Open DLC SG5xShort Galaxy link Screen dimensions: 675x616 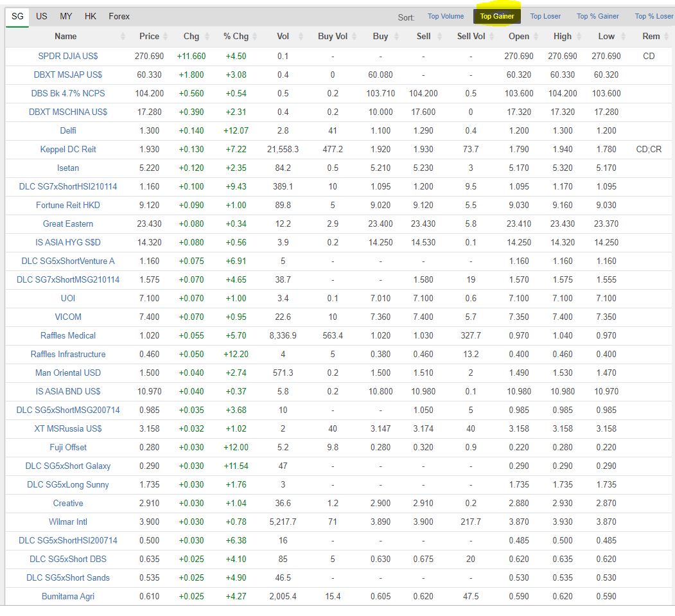[x=68, y=466]
